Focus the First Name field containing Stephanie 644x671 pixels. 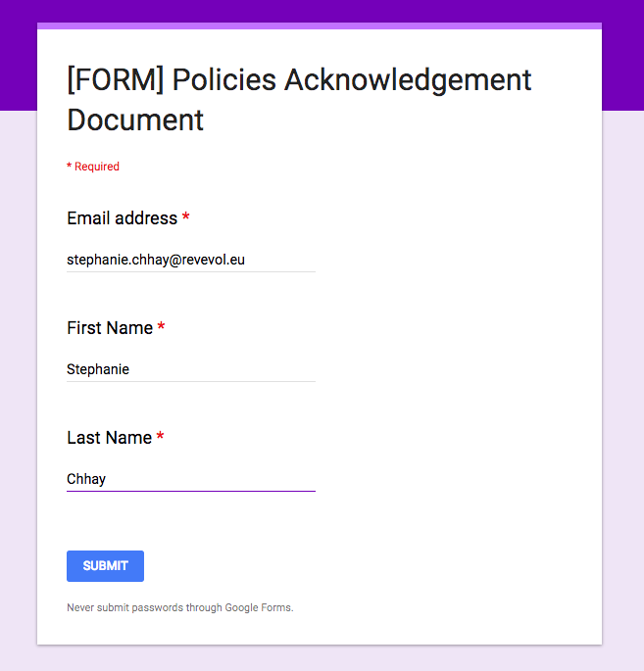(191, 369)
